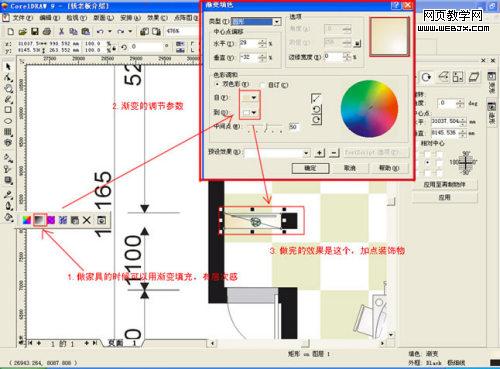The width and height of the screenshot is (500, 369).
Task: Open the Effects menu
Action: click(157, 18)
